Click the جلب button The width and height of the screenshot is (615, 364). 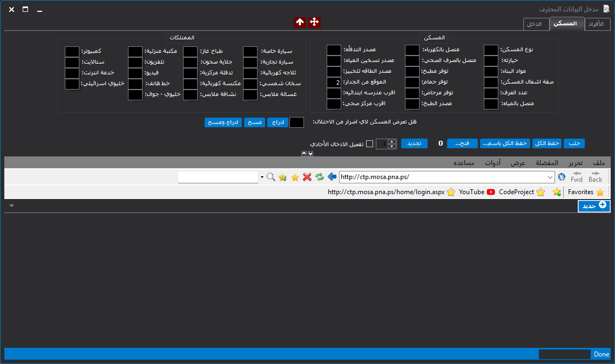click(x=574, y=143)
